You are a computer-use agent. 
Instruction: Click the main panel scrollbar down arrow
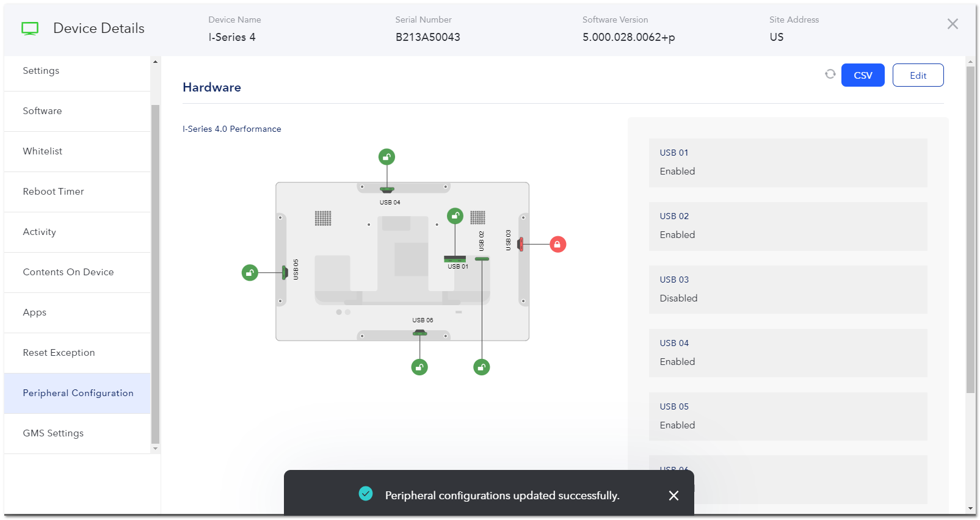[971, 508]
